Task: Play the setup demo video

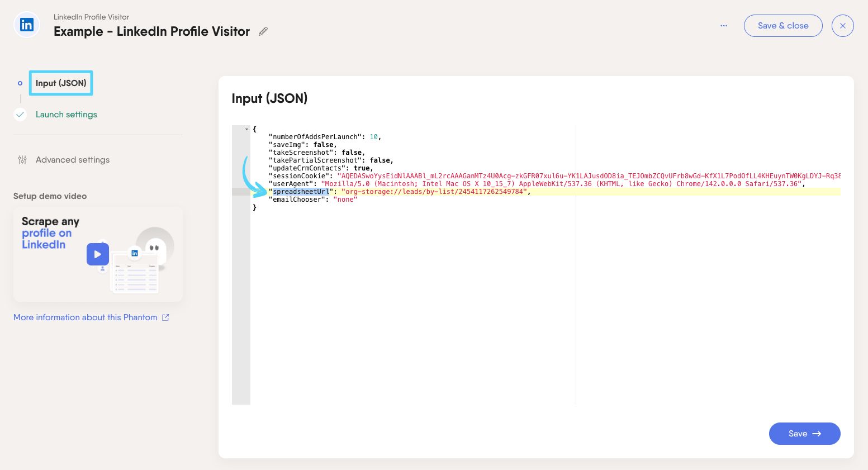Action: tap(98, 254)
